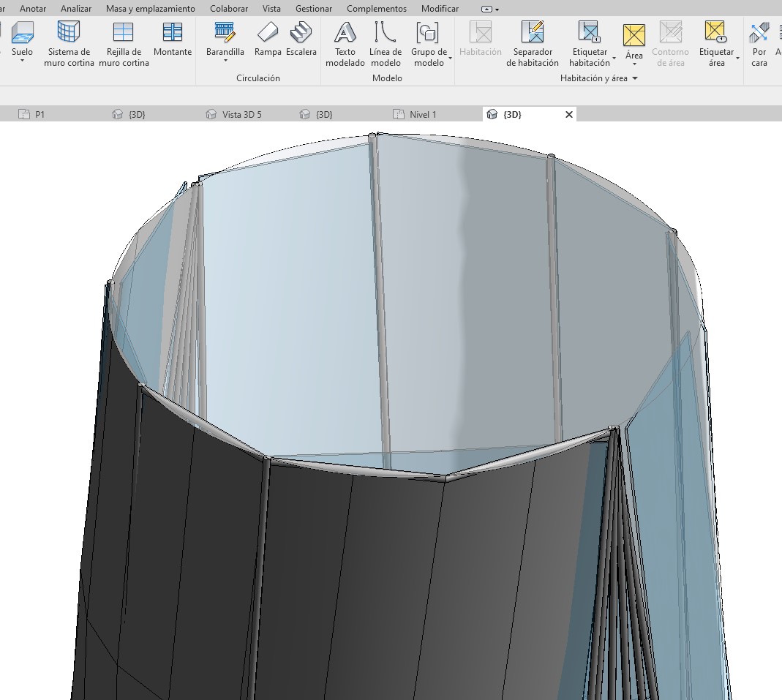Image resolution: width=782 pixels, height=700 pixels.
Task: Pick the Línea de modelo tool
Action: 386,42
